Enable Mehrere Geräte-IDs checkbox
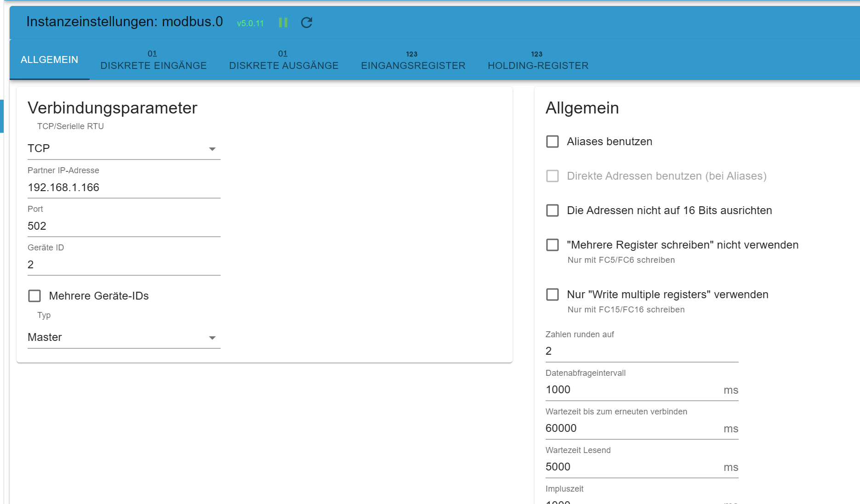Screen dimensions: 860x504 (x=34, y=296)
